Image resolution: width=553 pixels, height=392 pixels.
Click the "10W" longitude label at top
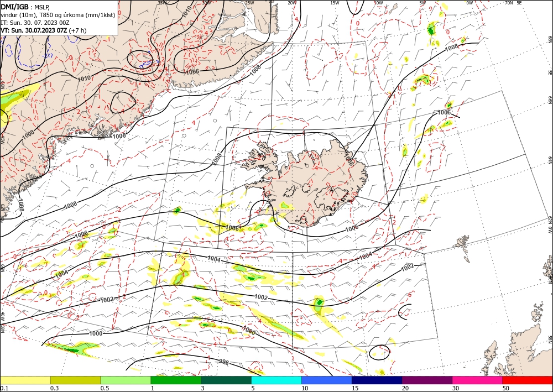point(378,3)
